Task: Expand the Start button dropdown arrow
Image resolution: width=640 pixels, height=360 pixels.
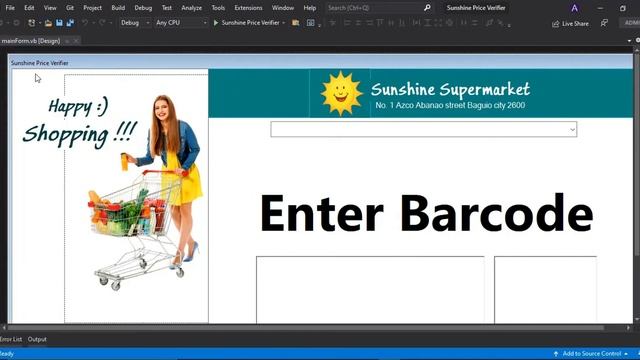Action: [284, 23]
